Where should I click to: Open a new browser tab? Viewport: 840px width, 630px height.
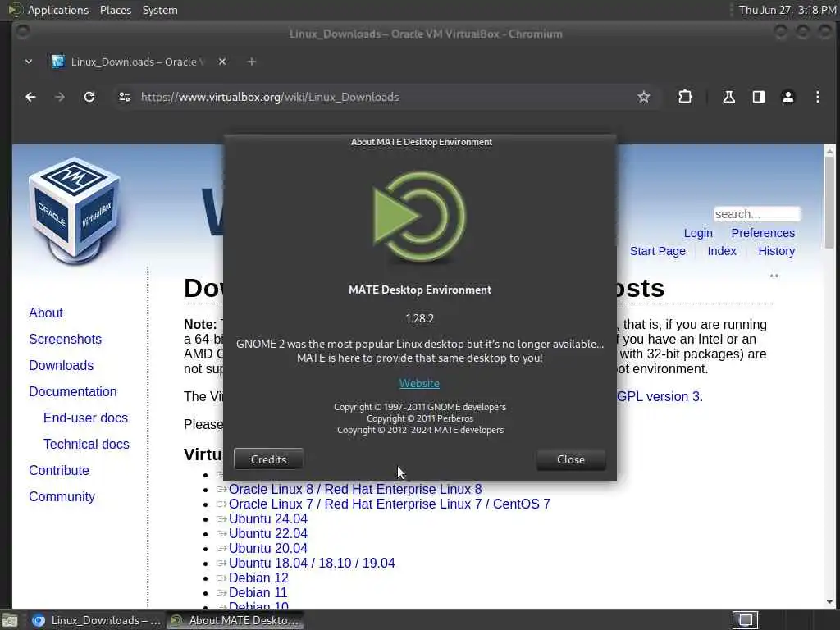[x=251, y=62]
